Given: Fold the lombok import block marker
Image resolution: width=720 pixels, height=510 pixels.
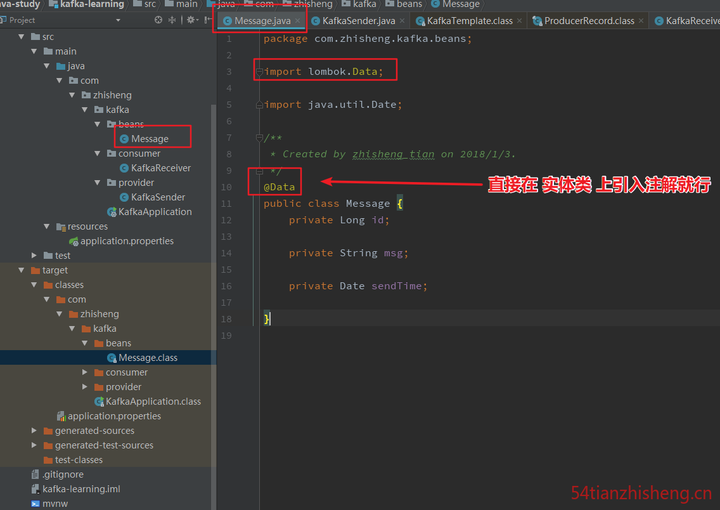Looking at the screenshot, I should pyautogui.click(x=259, y=72).
